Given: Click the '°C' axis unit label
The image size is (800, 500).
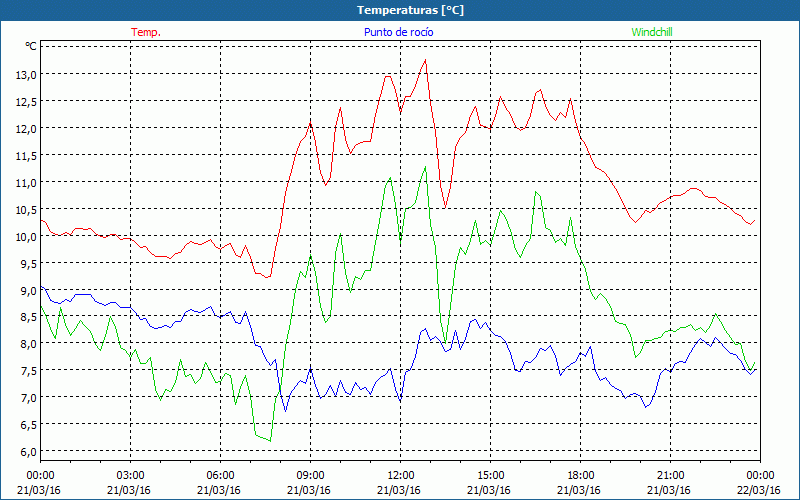Looking at the screenshot, I should click(x=31, y=46).
